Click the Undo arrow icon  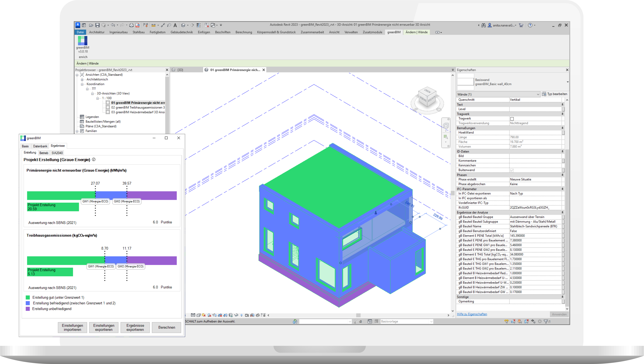113,25
